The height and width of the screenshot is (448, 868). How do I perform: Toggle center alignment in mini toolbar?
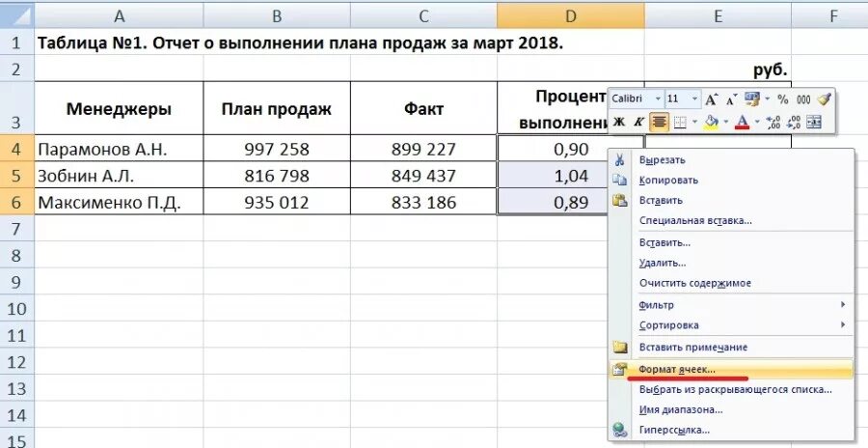(659, 122)
